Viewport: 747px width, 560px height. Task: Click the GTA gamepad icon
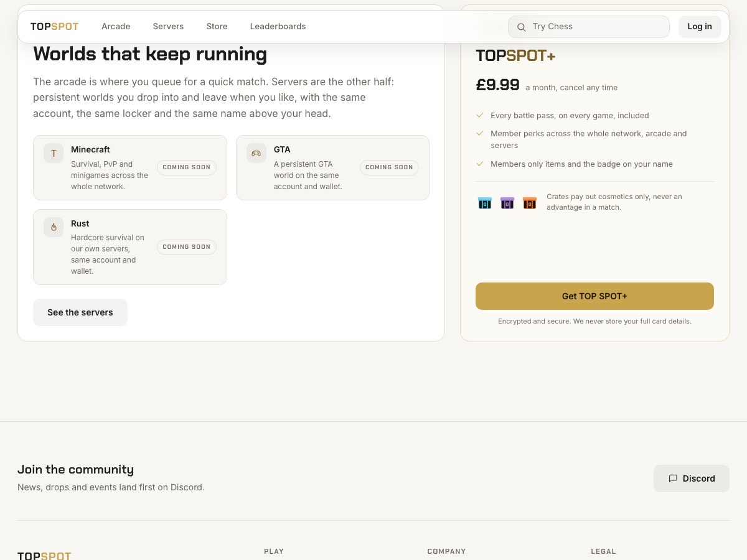click(256, 153)
